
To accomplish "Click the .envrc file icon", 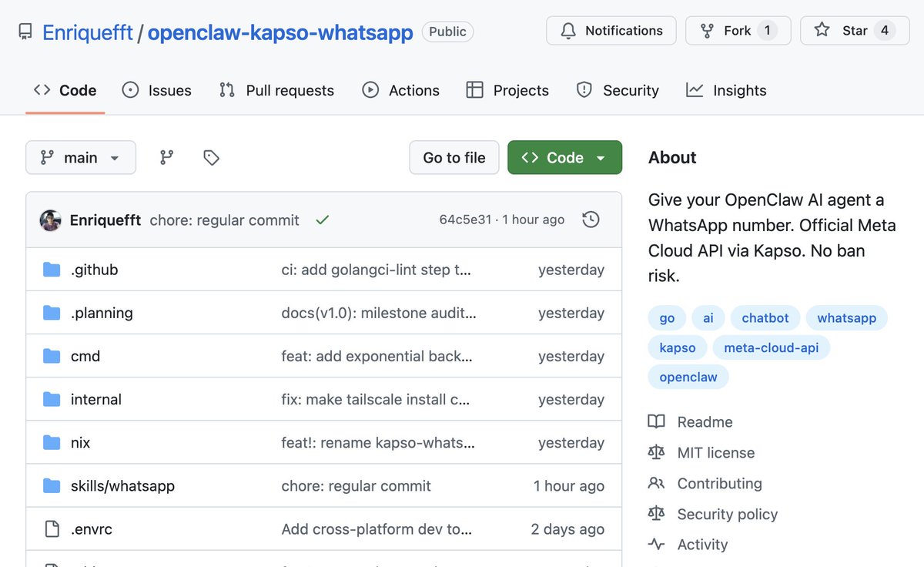I will coord(52,528).
